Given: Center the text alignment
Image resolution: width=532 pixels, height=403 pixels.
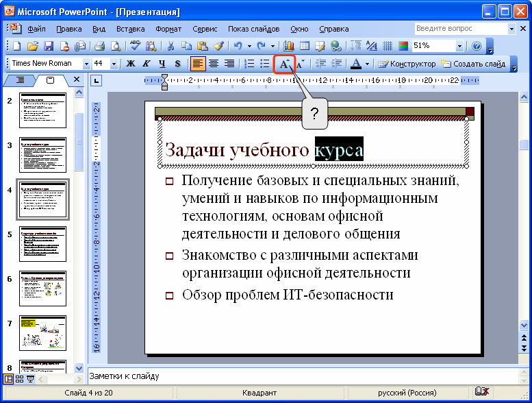Looking at the screenshot, I should tap(214, 64).
